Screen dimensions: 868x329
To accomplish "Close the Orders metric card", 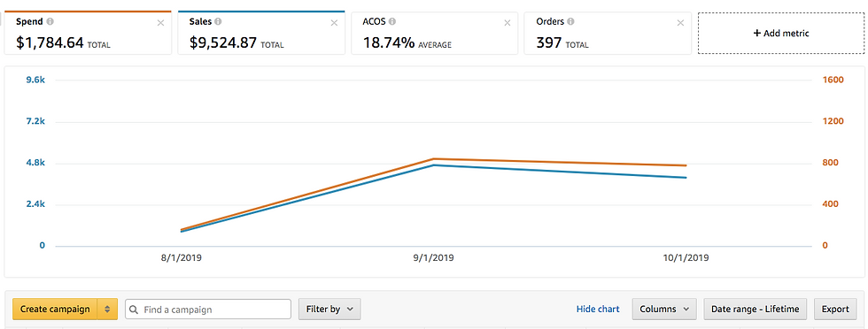I will point(680,23).
